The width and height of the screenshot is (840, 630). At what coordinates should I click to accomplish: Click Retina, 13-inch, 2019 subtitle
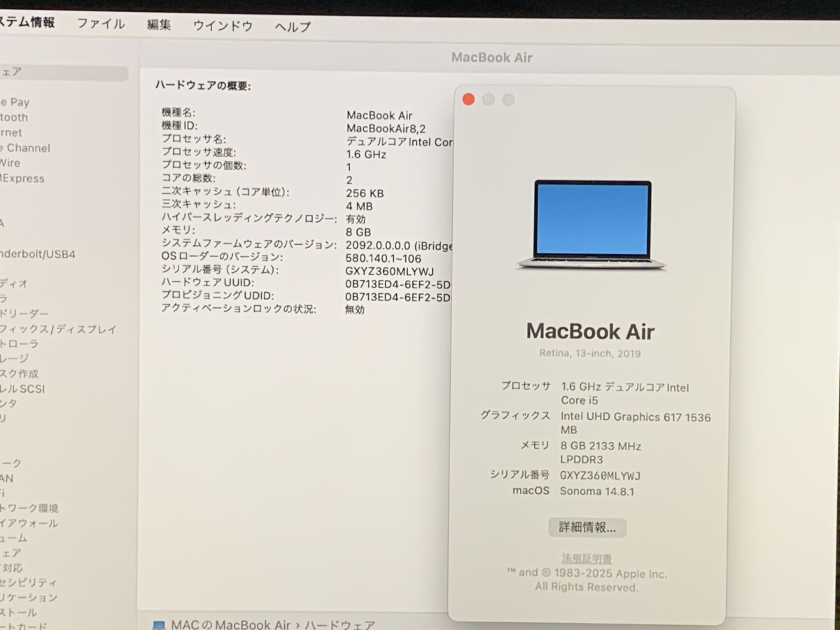pos(590,353)
